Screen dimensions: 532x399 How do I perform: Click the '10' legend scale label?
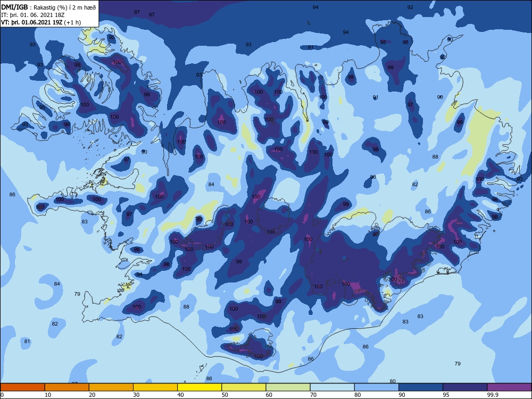48,395
